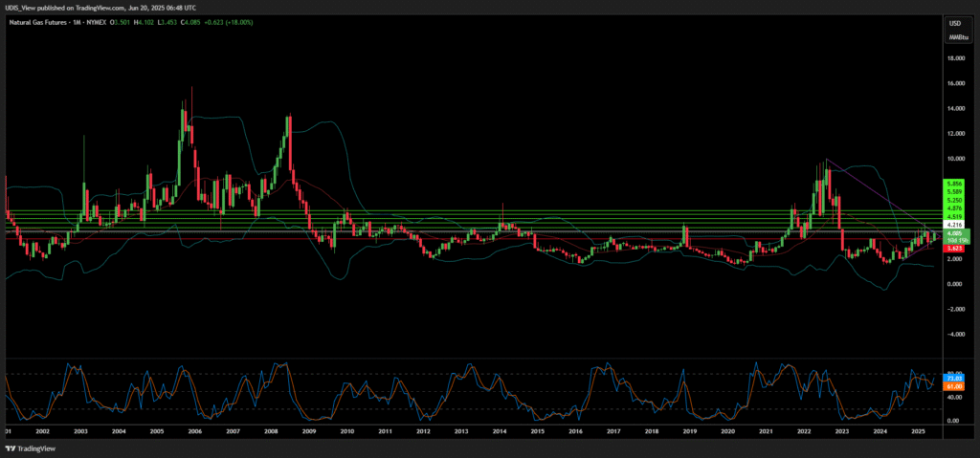Select the 5.250 price level label
This screenshot has width=980, height=458.
point(954,200)
